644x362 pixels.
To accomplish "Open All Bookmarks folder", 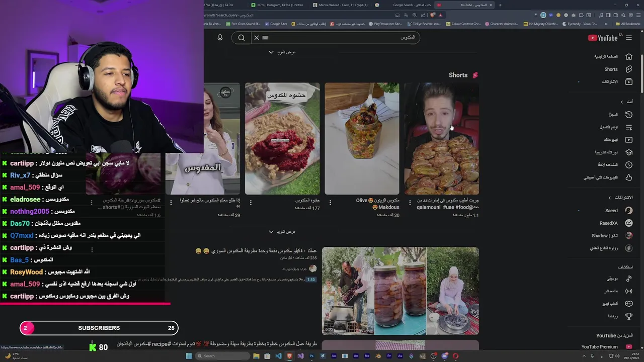I will pos(627,24).
